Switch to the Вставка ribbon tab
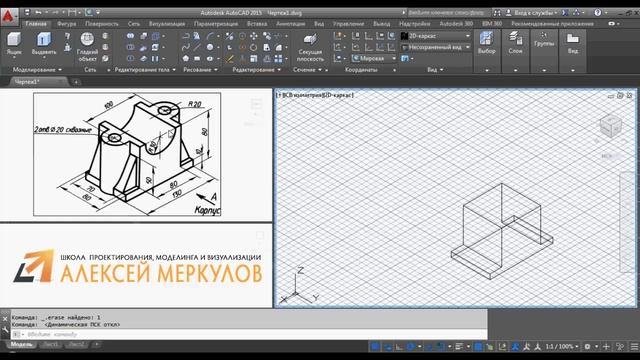 coord(257,24)
